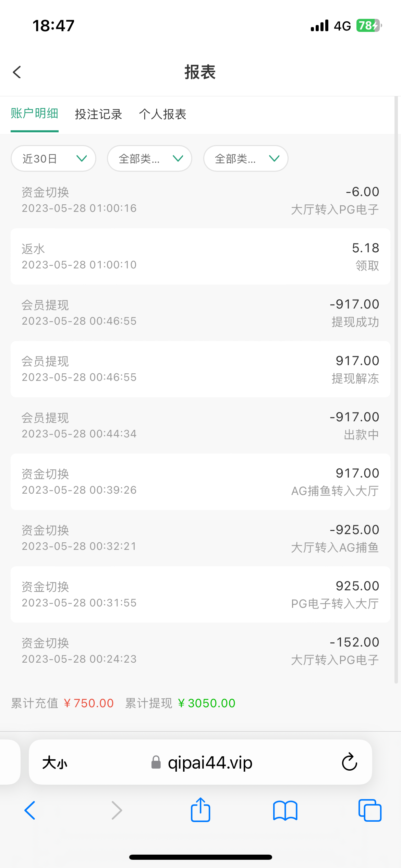
Task: Open the 917.00 AG捕鱼转入大厅 record
Action: (200, 482)
